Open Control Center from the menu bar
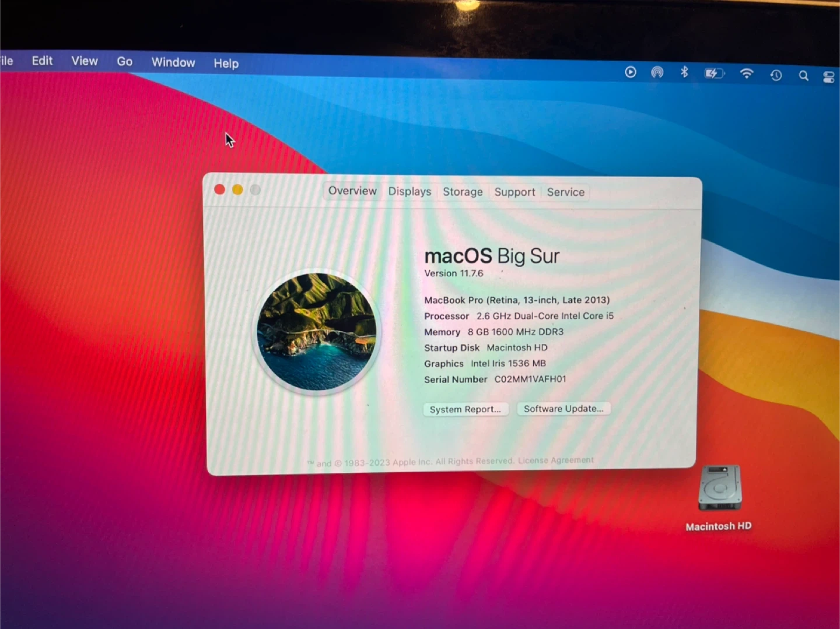840x629 pixels. [x=828, y=77]
